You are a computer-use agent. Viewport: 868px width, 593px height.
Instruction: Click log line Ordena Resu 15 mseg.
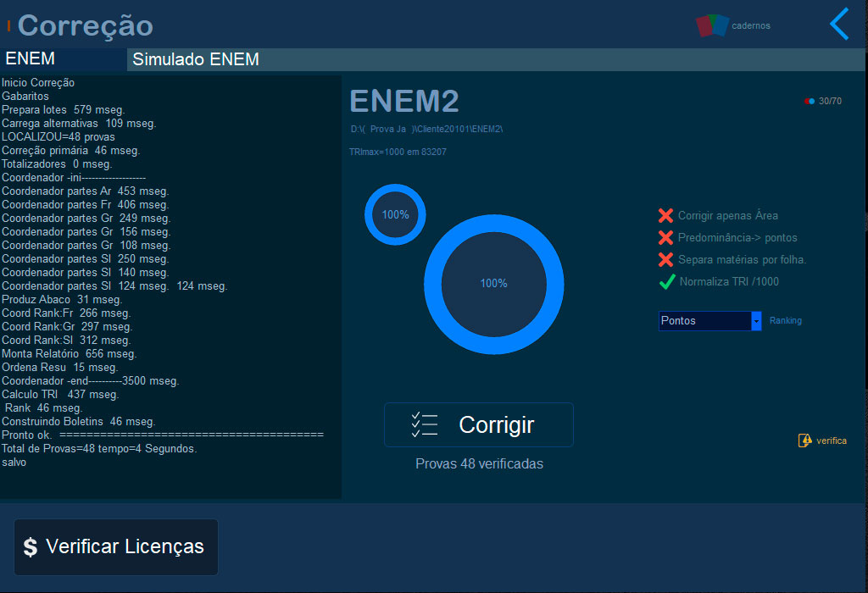[x=60, y=368]
